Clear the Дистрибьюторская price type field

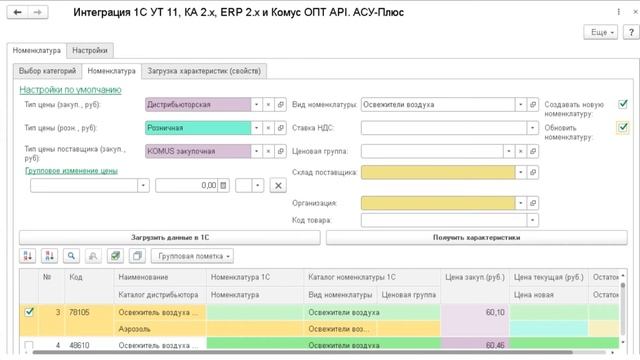point(268,105)
